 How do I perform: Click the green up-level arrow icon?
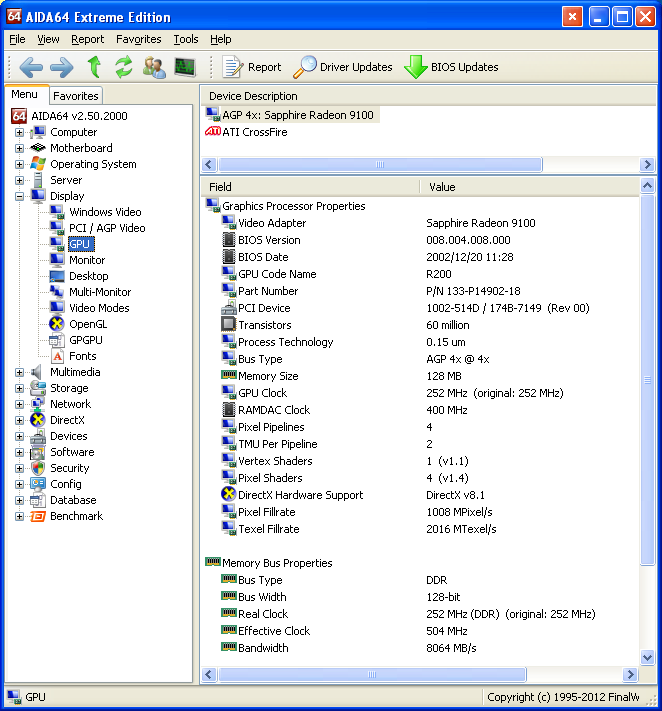(94, 67)
